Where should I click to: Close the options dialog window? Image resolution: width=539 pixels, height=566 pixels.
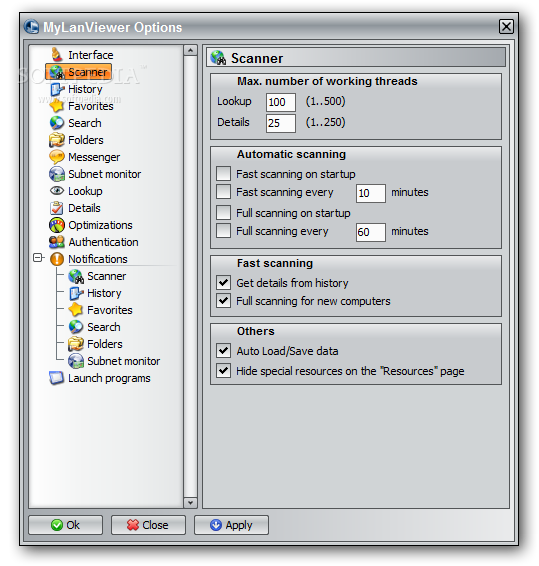click(x=506, y=26)
